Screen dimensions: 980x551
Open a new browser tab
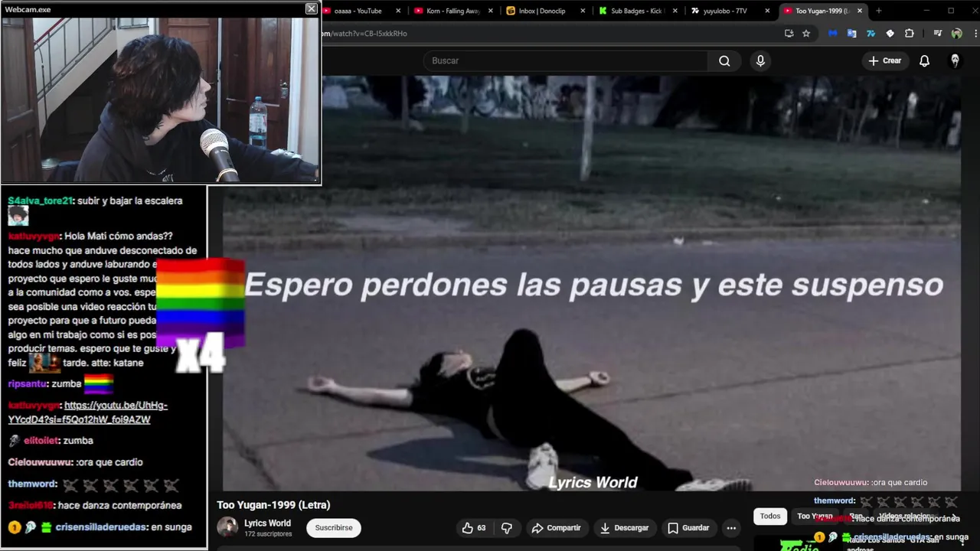[878, 11]
